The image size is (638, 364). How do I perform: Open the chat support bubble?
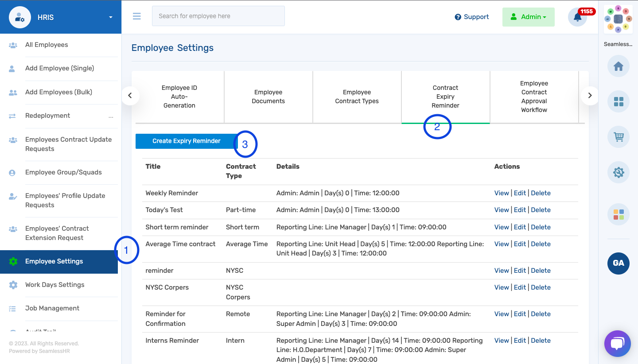[617, 343]
